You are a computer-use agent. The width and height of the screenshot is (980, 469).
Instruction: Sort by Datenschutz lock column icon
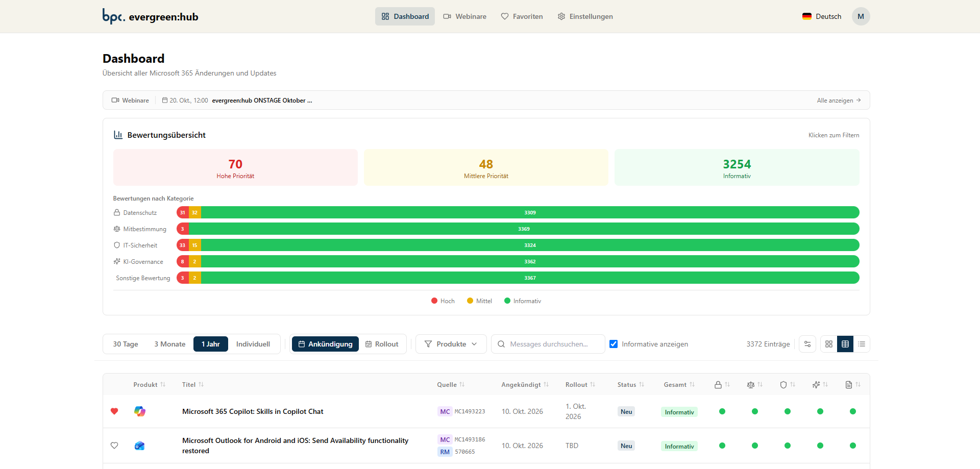pos(722,385)
